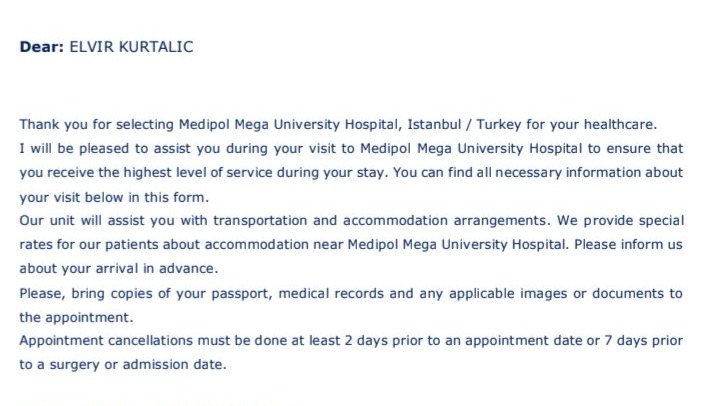Click "Thank you" at the letter's start
Image resolution: width=720 pixels, height=406 pixels.
point(53,124)
